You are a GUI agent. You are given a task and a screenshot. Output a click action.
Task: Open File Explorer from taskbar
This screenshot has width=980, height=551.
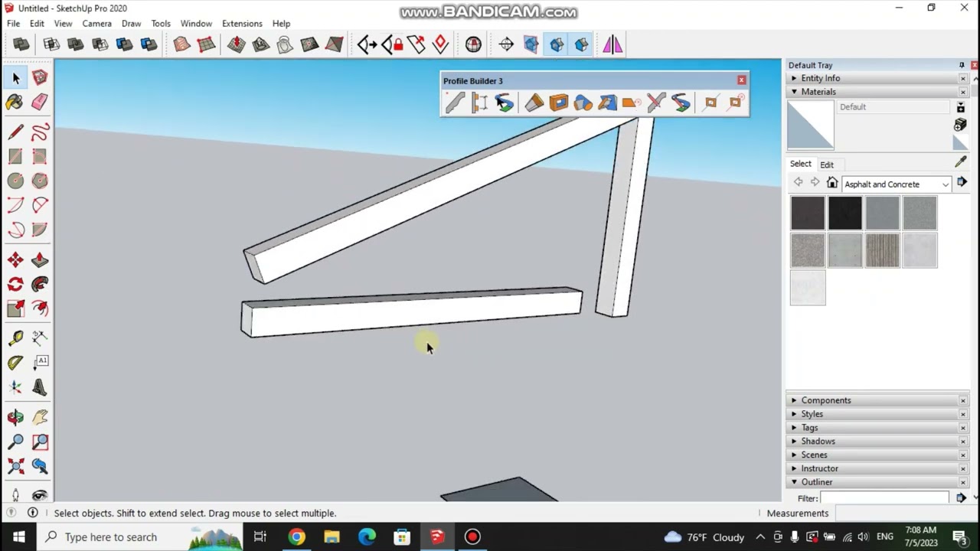(x=332, y=536)
